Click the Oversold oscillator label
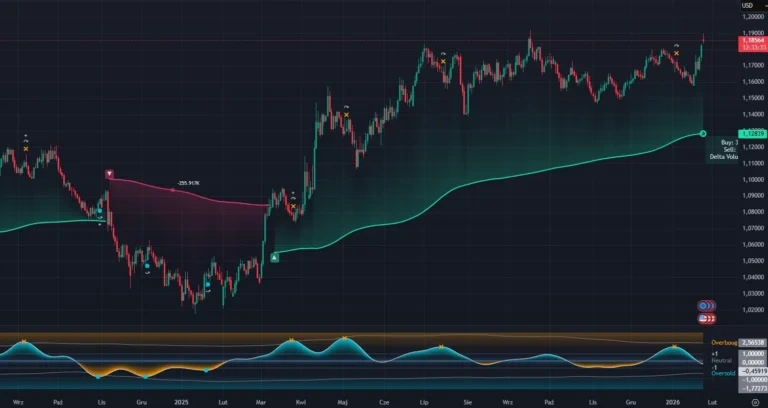The image size is (768, 408). click(x=721, y=374)
